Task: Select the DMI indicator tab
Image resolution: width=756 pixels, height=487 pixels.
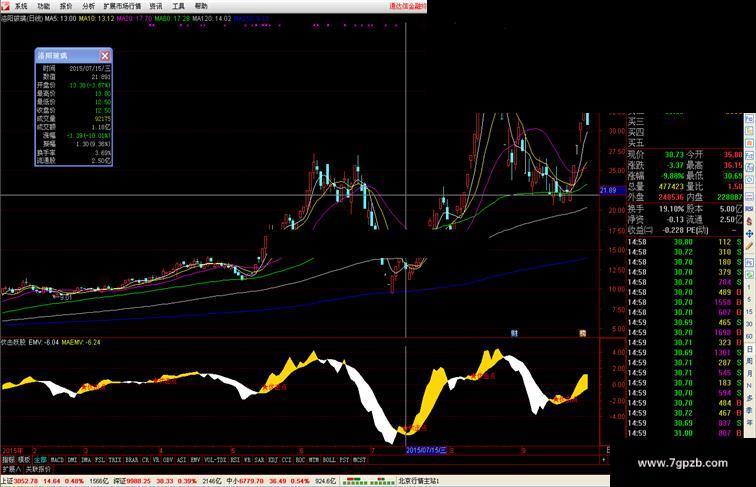Action: pos(72,460)
